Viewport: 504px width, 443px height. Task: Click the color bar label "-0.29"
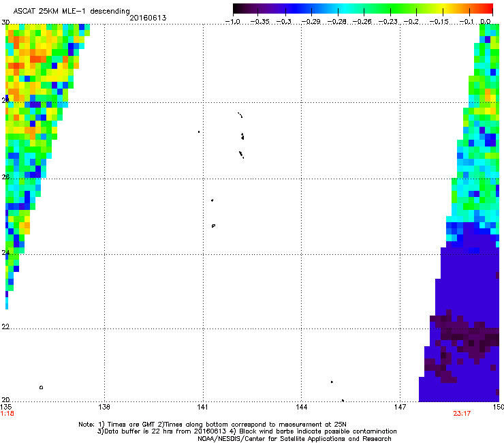pos(311,22)
